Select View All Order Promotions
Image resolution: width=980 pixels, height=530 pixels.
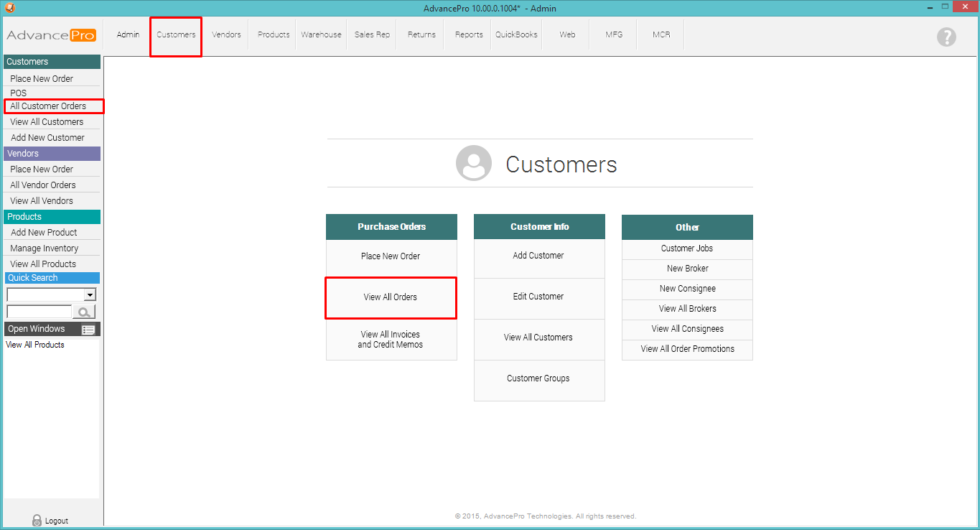point(687,349)
